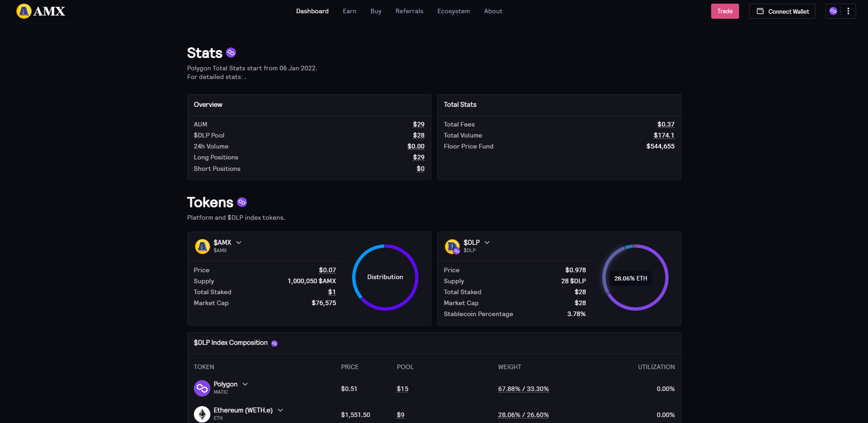The image size is (868, 423).
Task: Click the $AMX Total Staked value $1
Action: tap(332, 292)
